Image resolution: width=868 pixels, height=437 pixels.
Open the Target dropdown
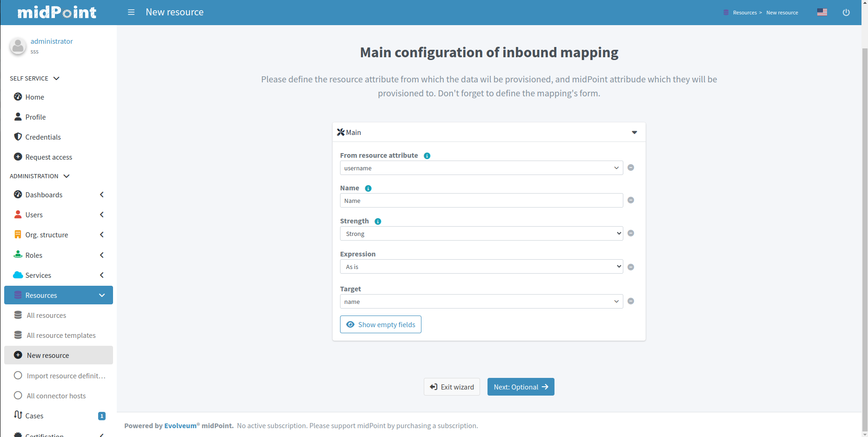(x=481, y=302)
